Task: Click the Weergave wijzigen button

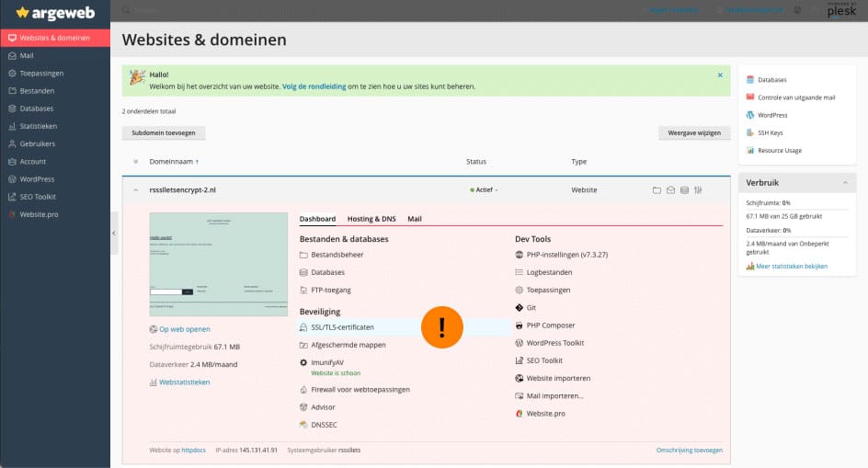Action: click(x=694, y=133)
